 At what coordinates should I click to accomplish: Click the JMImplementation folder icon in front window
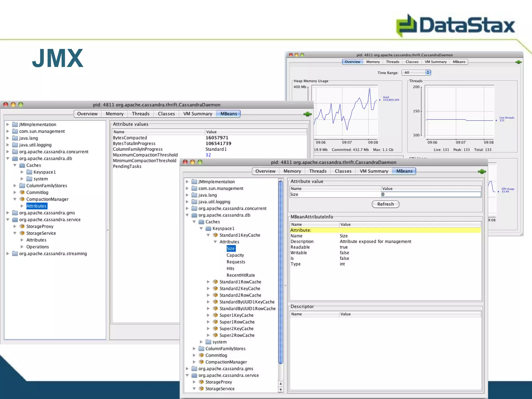[194, 182]
